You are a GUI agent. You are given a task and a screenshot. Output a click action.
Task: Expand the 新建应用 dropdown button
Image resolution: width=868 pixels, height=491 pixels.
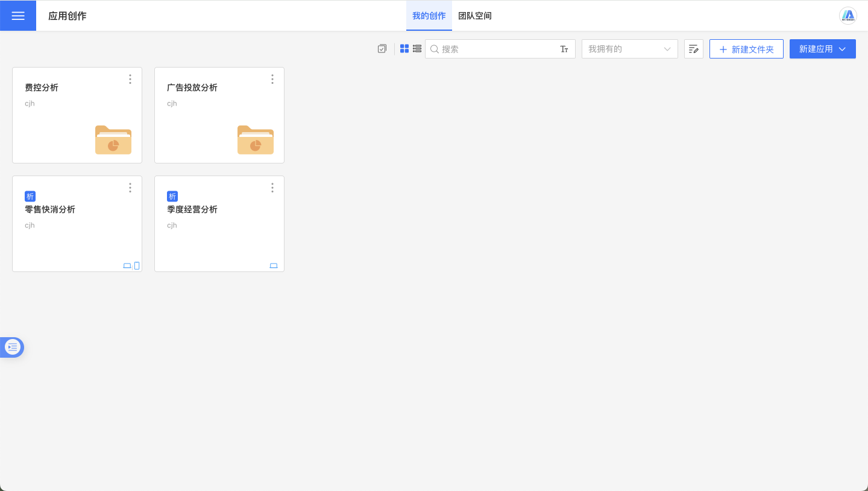(822, 49)
